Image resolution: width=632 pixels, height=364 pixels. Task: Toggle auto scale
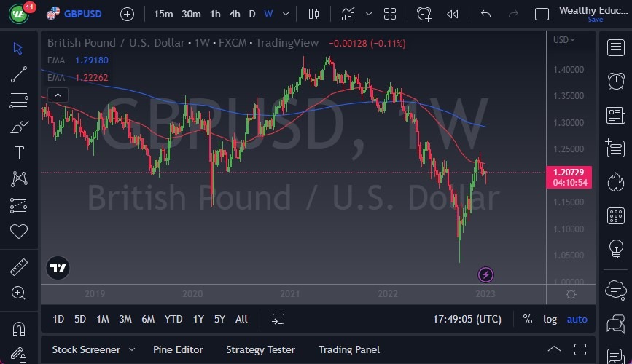tap(577, 319)
